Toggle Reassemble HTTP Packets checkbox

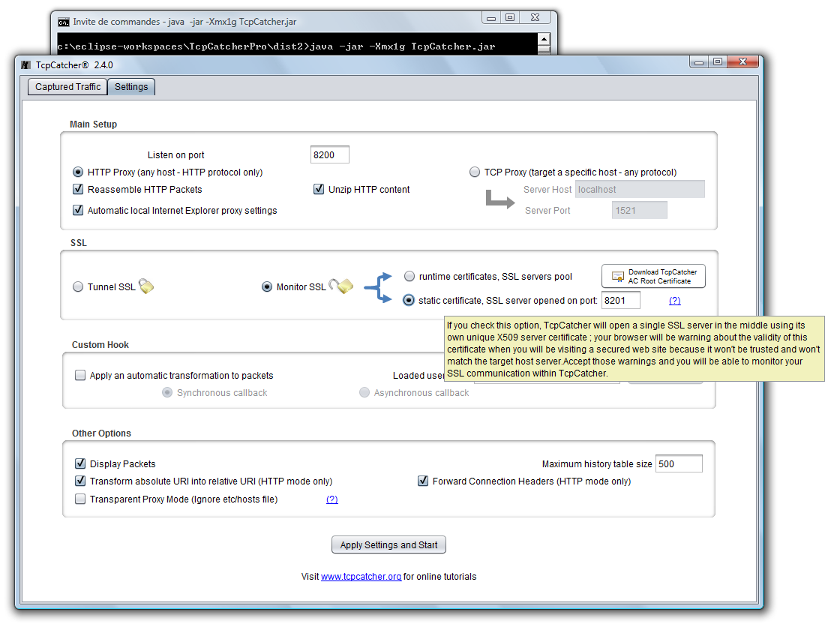click(x=78, y=189)
